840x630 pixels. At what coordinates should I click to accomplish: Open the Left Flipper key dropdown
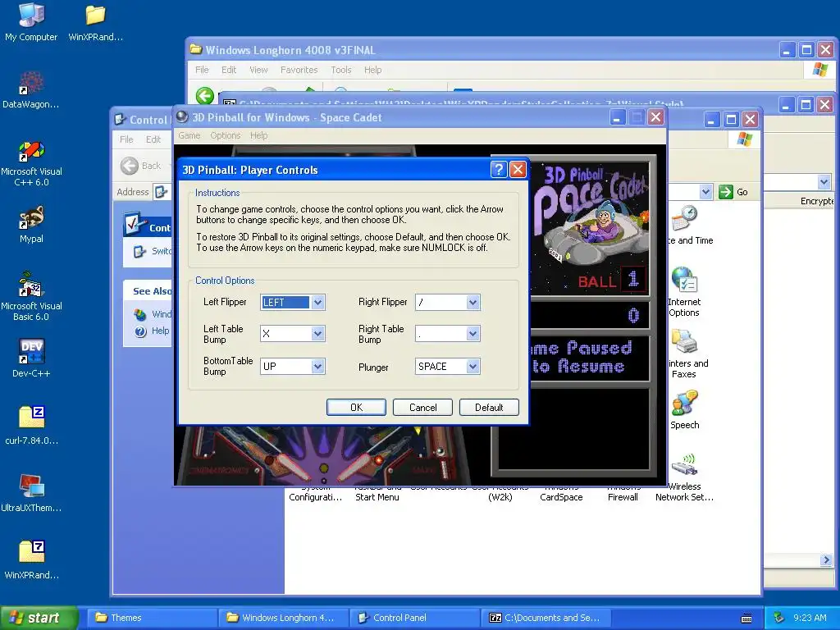point(317,302)
